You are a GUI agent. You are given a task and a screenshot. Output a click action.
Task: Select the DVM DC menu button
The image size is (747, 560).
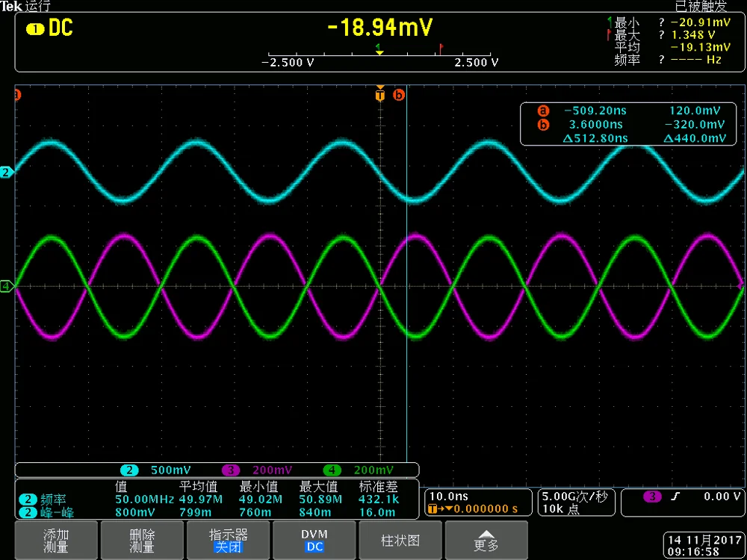[x=314, y=540]
